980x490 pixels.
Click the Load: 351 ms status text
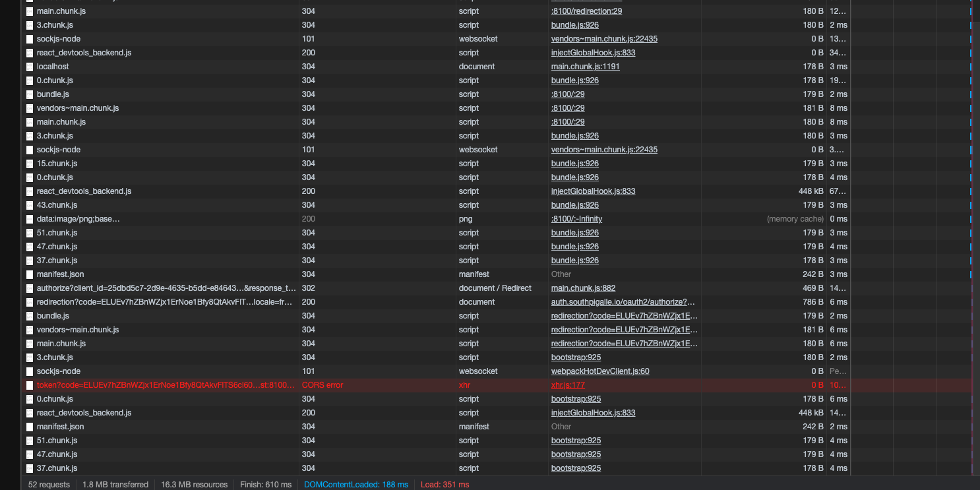444,485
